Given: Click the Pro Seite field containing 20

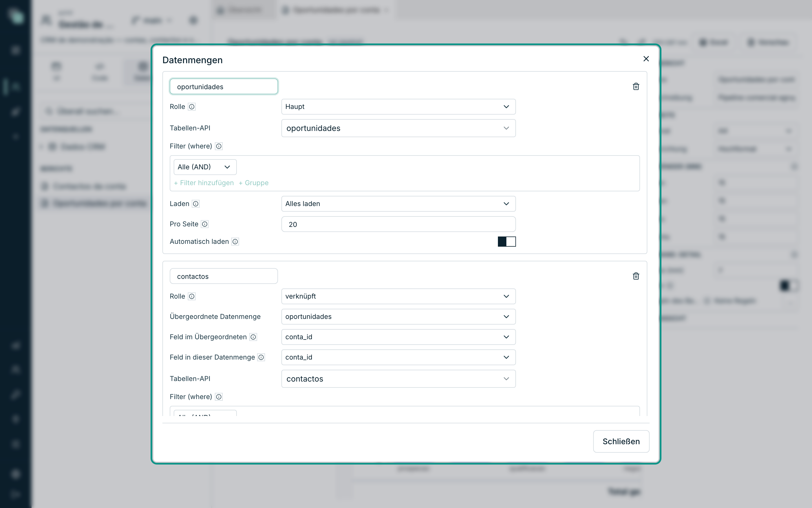Looking at the screenshot, I should (398, 224).
